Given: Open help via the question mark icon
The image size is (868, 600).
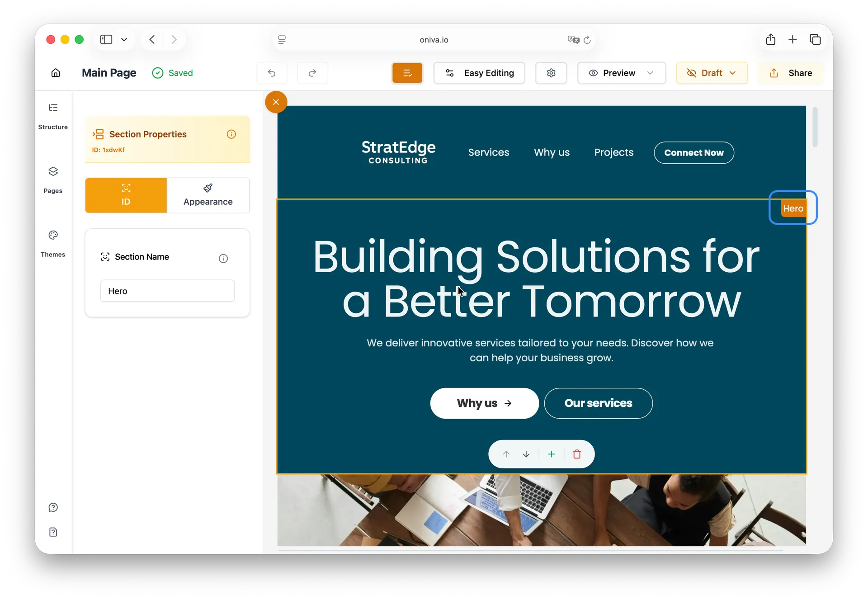Looking at the screenshot, I should click(x=53, y=507).
